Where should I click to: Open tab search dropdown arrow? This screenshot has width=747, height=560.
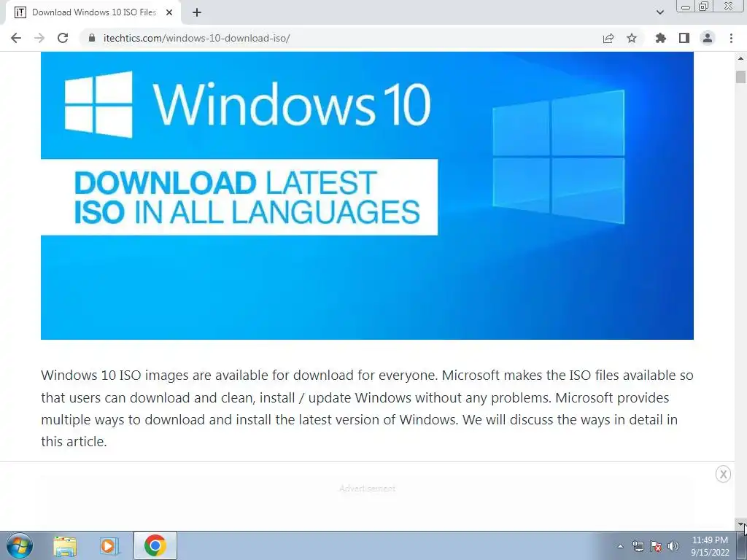pos(659,12)
